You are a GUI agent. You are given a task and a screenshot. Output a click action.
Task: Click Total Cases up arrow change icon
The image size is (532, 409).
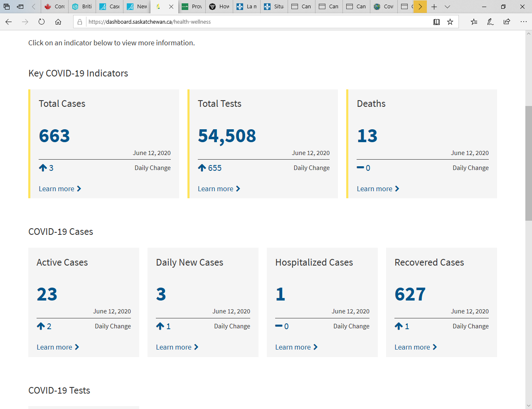[43, 168]
